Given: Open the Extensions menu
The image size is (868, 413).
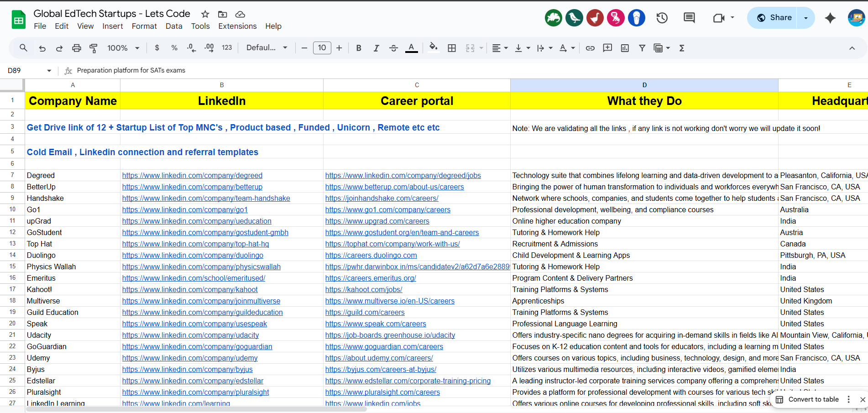Looking at the screenshot, I should 237,26.
